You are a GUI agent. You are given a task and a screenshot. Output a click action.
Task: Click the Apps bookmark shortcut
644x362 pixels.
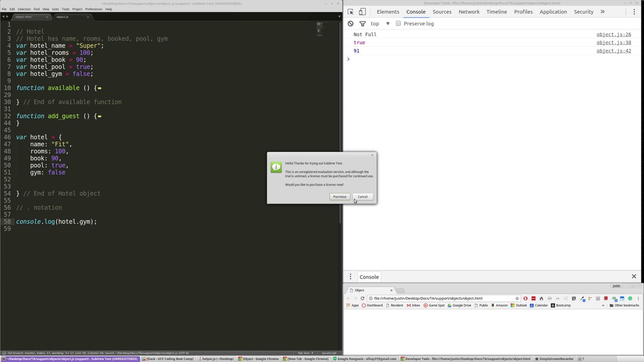click(352, 305)
